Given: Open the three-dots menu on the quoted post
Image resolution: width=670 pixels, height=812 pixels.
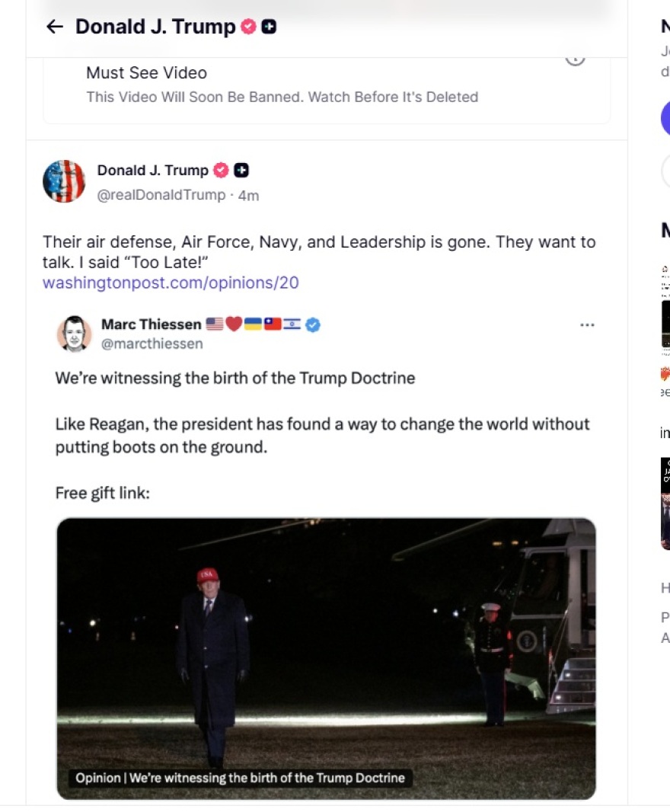Looking at the screenshot, I should point(587,325).
